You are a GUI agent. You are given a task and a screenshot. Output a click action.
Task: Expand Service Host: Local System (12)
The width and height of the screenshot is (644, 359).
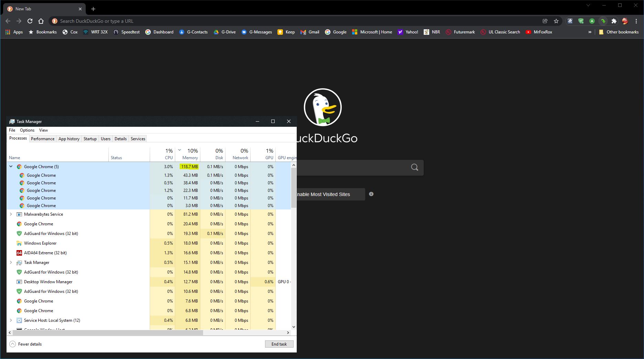[x=11, y=320]
